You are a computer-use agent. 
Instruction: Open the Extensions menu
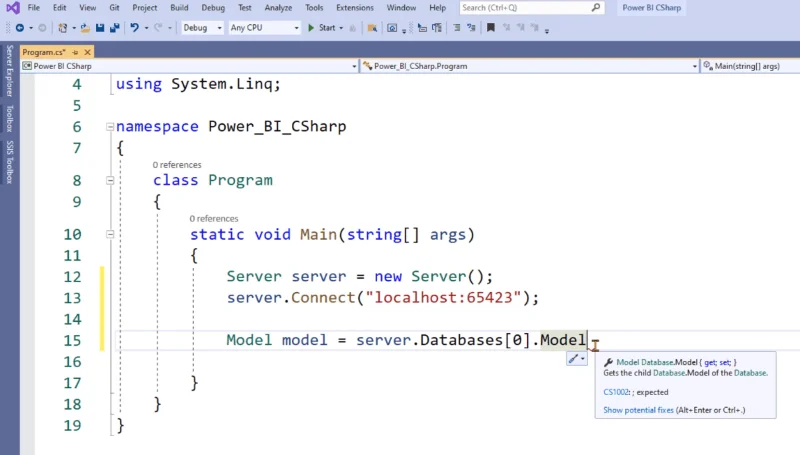[355, 8]
